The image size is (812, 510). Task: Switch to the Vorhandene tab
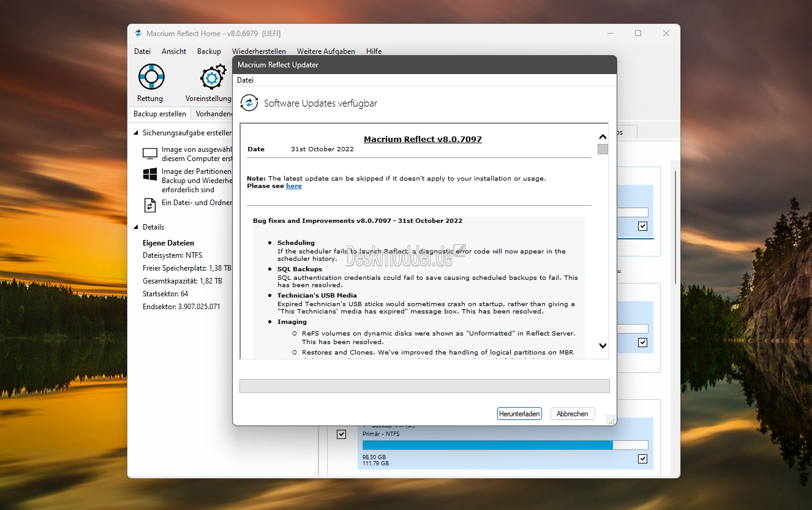[212, 114]
